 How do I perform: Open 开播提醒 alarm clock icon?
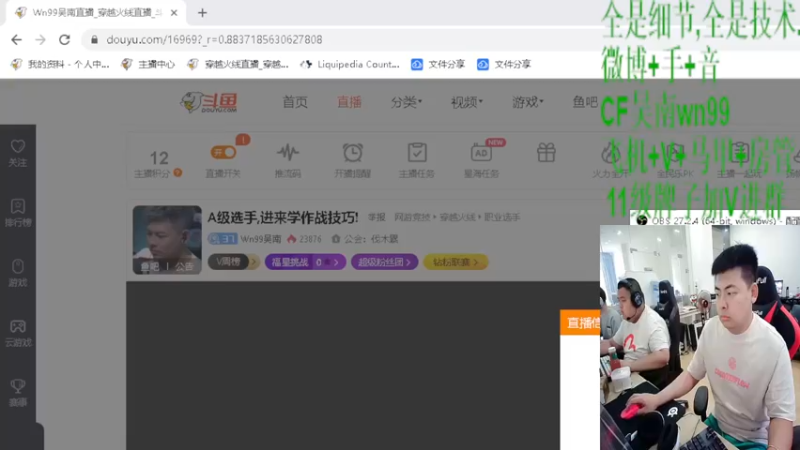[x=353, y=152]
